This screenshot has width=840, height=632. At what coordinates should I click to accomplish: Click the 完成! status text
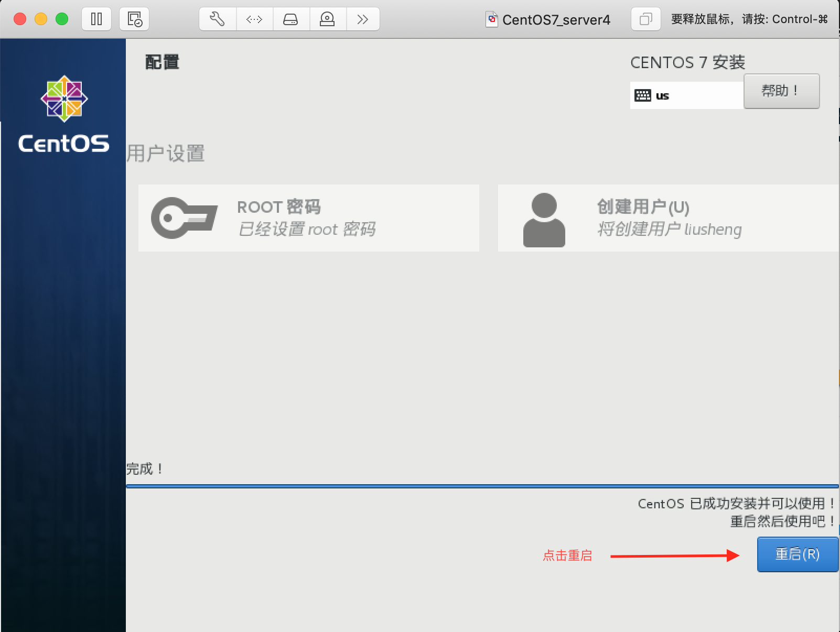(x=145, y=468)
